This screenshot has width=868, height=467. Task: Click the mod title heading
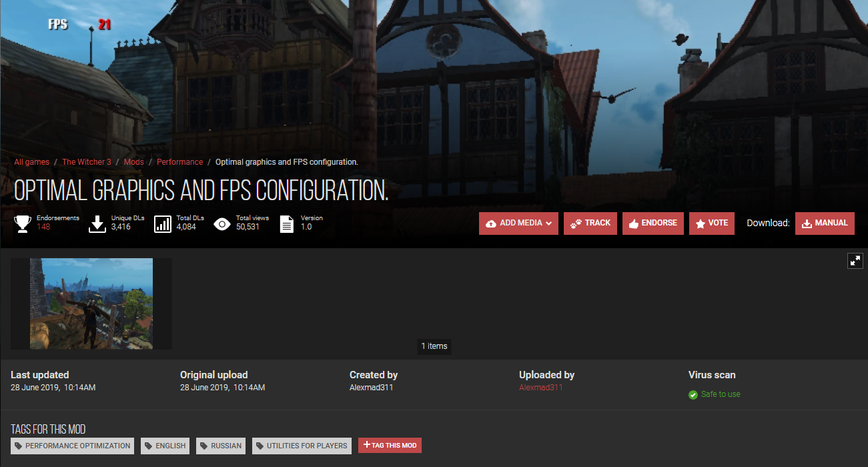coord(201,191)
